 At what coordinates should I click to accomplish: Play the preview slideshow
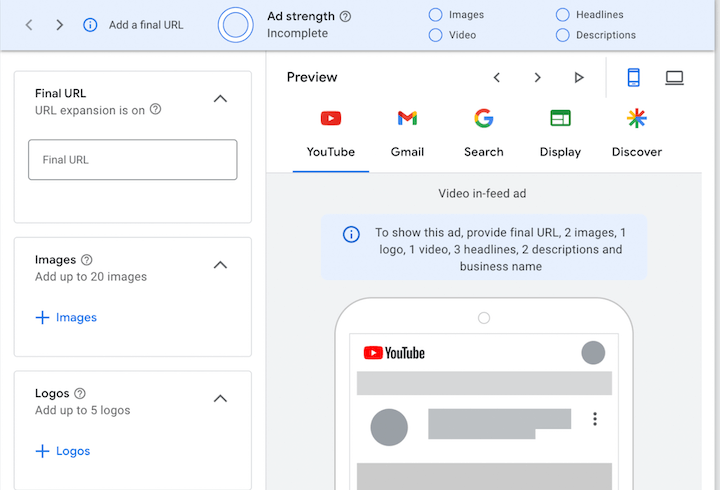tap(579, 78)
